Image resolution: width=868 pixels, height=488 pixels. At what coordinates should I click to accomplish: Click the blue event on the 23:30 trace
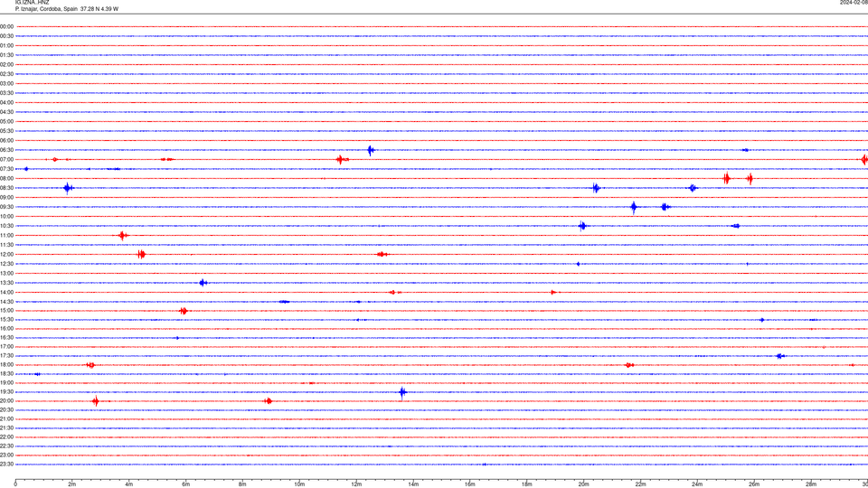[x=485, y=465]
